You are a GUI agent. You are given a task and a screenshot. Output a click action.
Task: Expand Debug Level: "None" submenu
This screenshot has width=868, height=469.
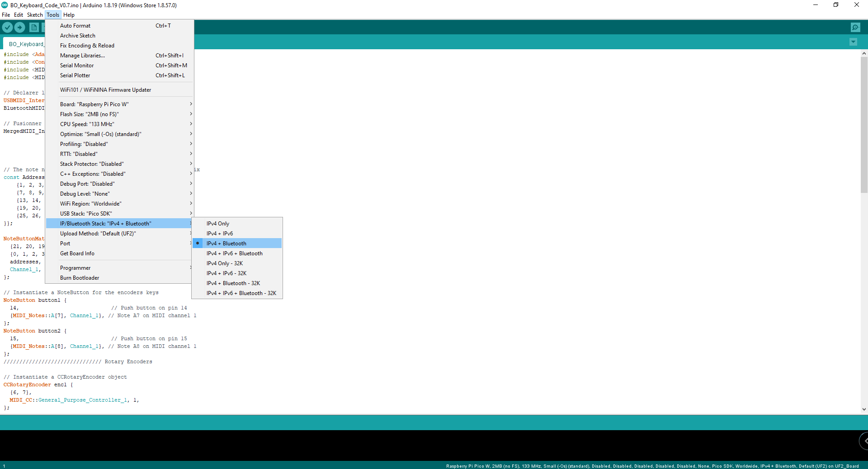(120, 194)
